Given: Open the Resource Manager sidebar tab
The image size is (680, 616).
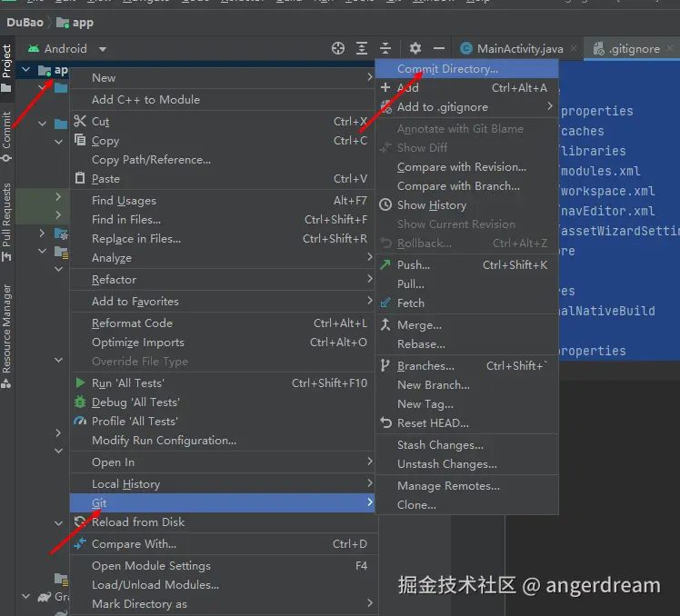Looking at the screenshot, I should click(6, 336).
